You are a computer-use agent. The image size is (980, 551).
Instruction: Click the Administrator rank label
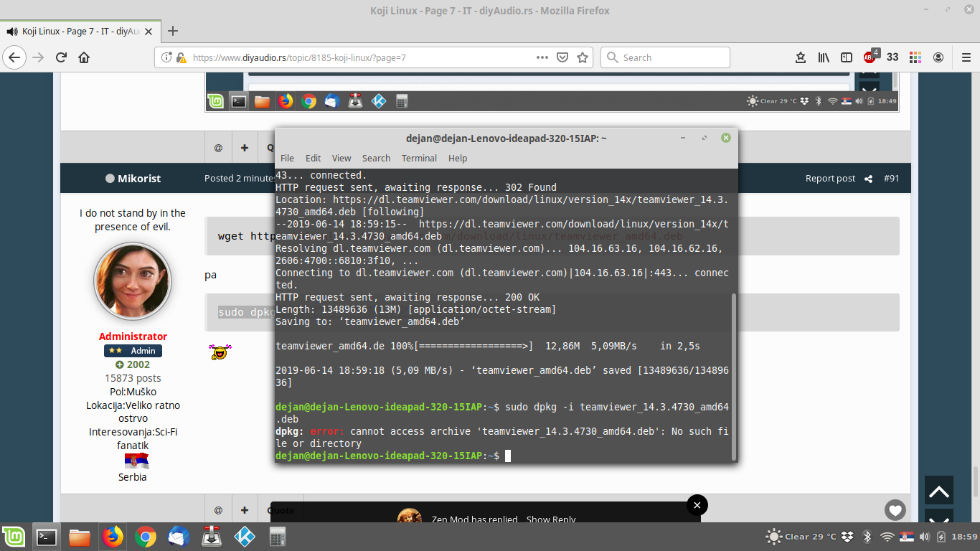click(133, 336)
